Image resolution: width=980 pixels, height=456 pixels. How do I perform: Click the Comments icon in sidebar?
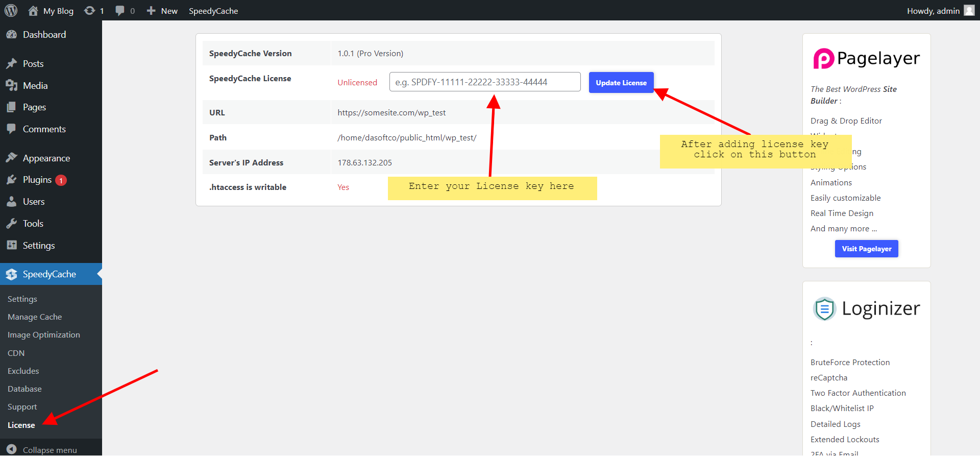11,129
